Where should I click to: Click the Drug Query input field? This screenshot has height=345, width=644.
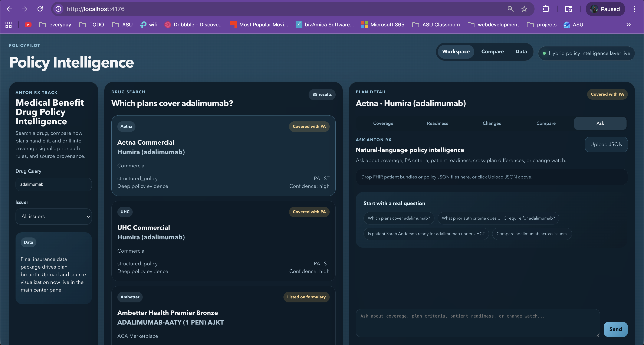coord(53,184)
